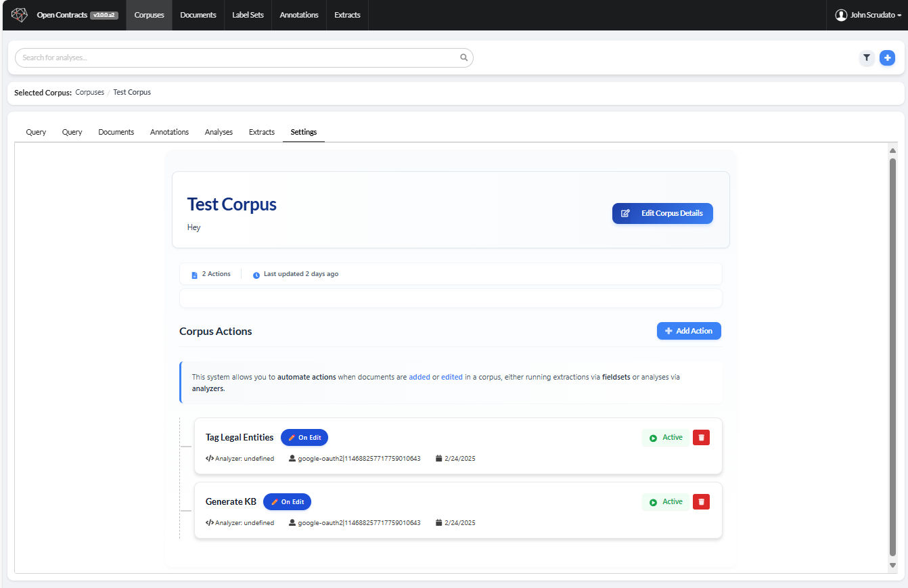Click the Tag Legal Entities title

pyautogui.click(x=240, y=438)
